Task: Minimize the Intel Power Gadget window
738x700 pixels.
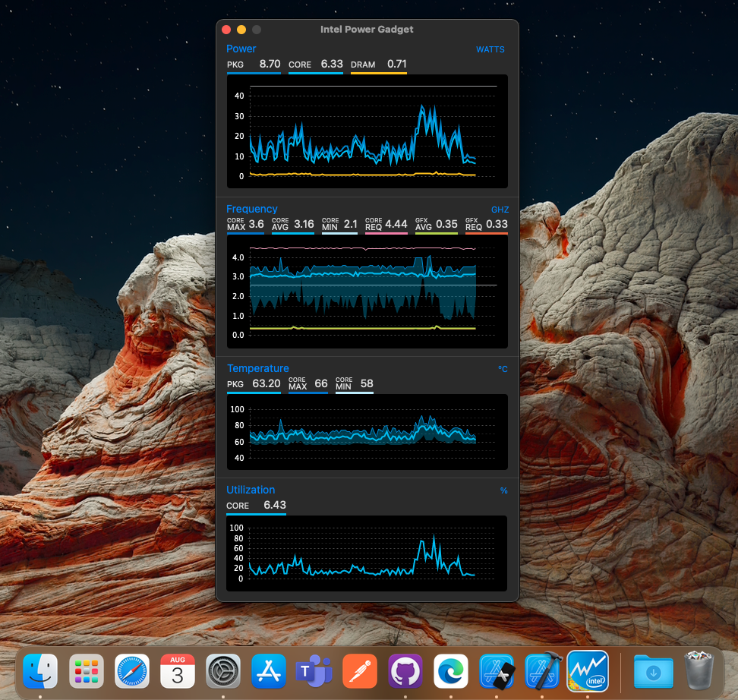Action: click(241, 30)
